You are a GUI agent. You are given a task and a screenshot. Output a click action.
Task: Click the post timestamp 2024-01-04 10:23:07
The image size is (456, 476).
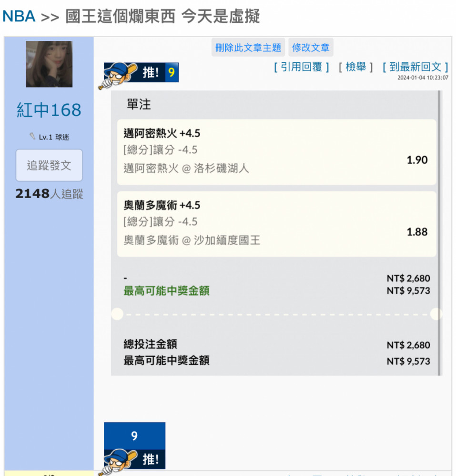423,78
